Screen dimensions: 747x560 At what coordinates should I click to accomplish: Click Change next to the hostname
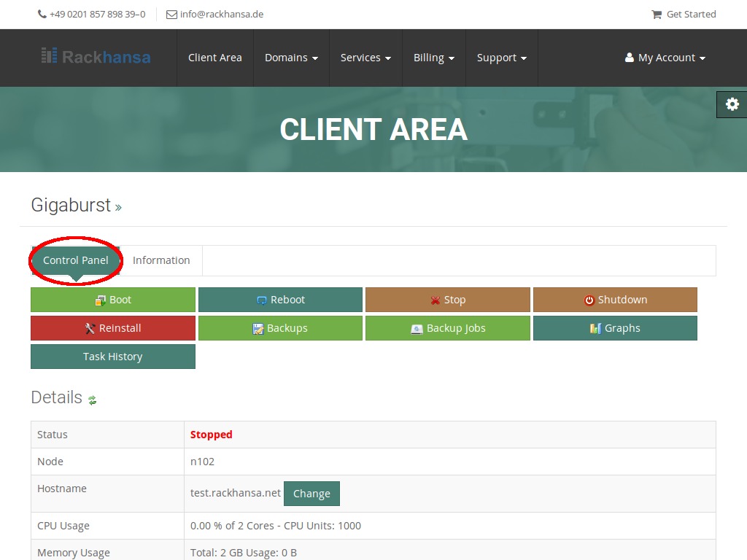pos(311,494)
